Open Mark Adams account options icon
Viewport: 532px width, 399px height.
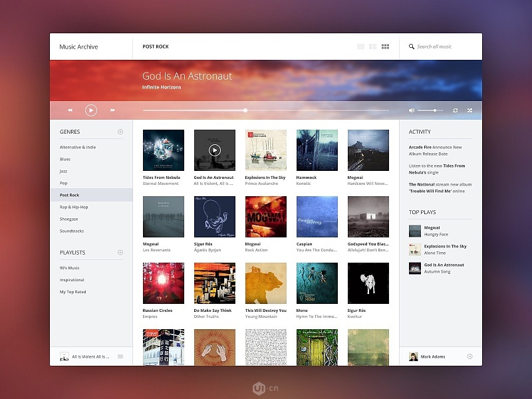coord(469,356)
